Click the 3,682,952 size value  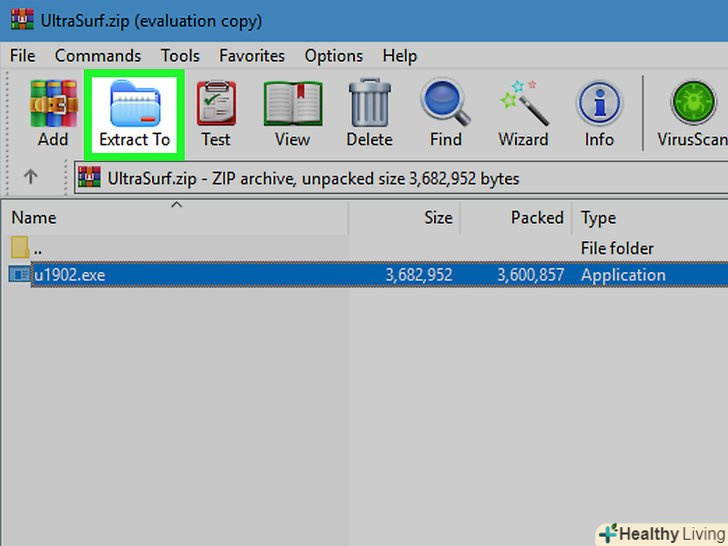pos(419,275)
